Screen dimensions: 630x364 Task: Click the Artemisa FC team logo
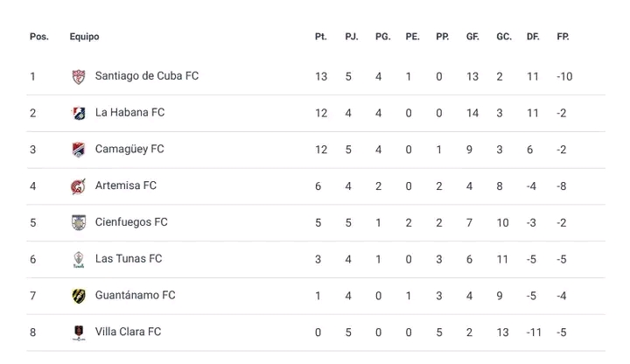coord(79,186)
